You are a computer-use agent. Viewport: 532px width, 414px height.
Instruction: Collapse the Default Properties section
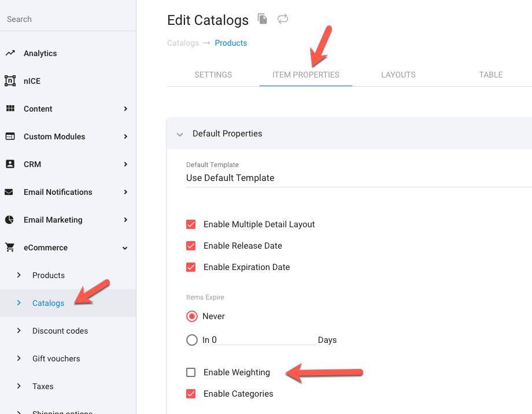pos(180,134)
